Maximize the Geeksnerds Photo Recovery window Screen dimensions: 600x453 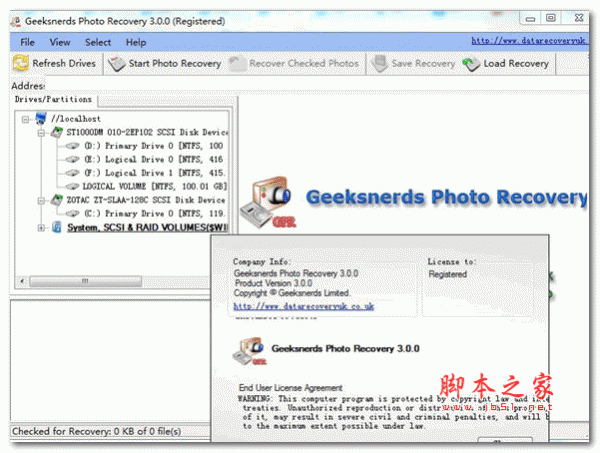551,18
